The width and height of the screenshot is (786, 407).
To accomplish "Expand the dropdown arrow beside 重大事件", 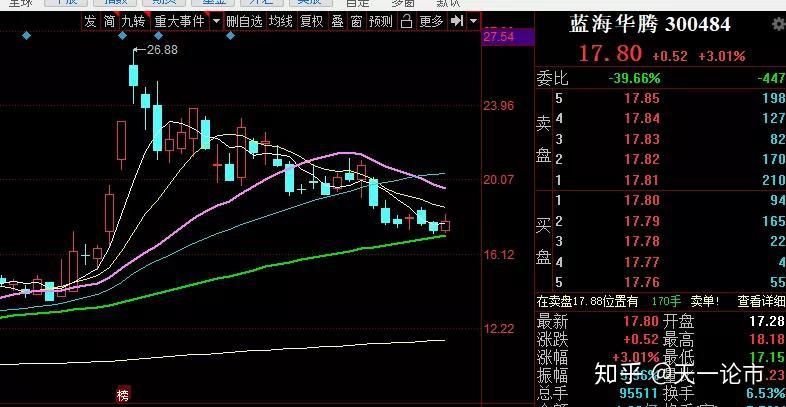I will (x=216, y=22).
